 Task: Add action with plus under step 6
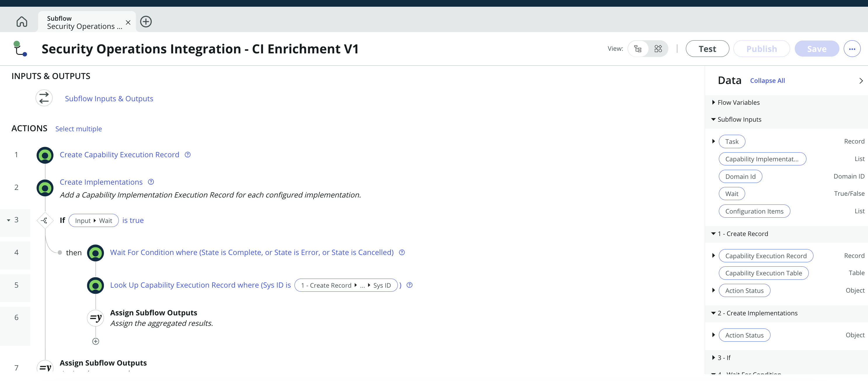pos(96,341)
